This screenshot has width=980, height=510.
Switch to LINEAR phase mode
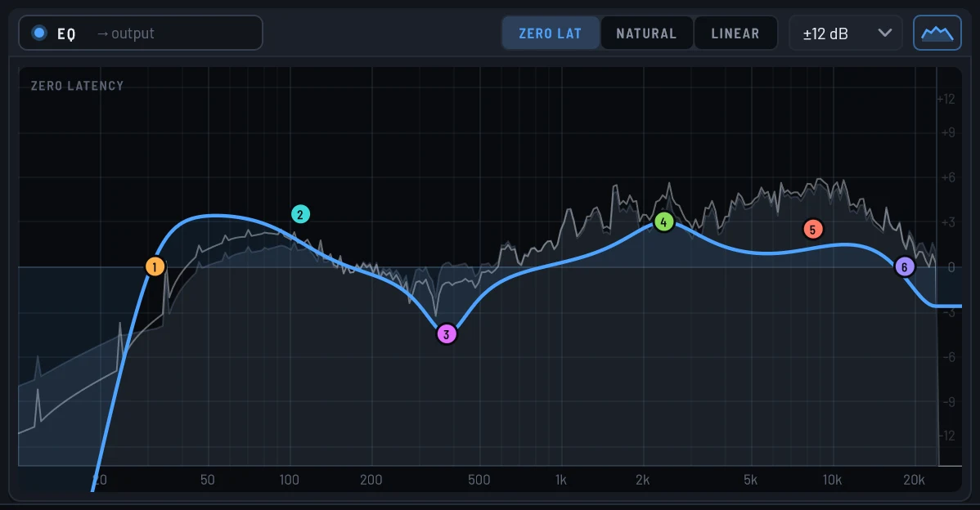(x=735, y=33)
